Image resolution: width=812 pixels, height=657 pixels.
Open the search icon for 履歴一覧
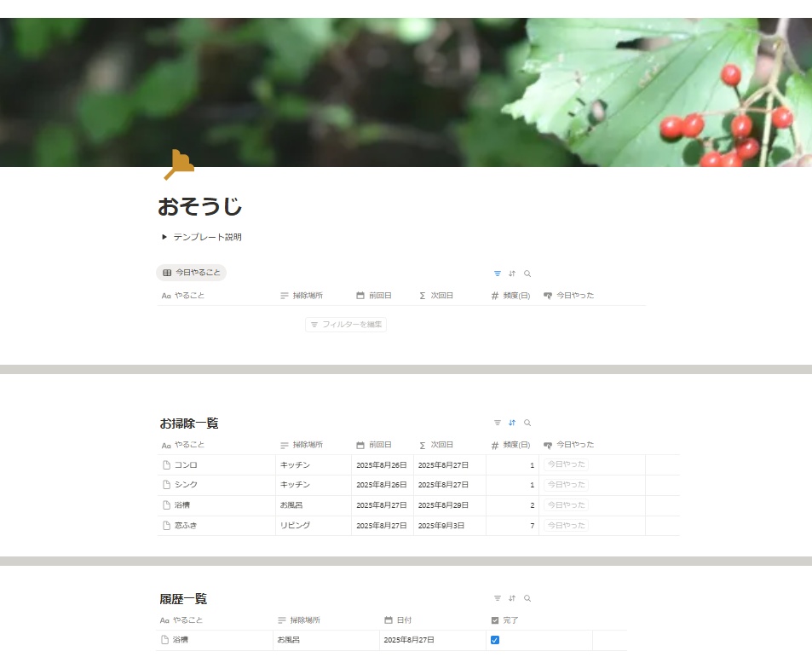527,598
